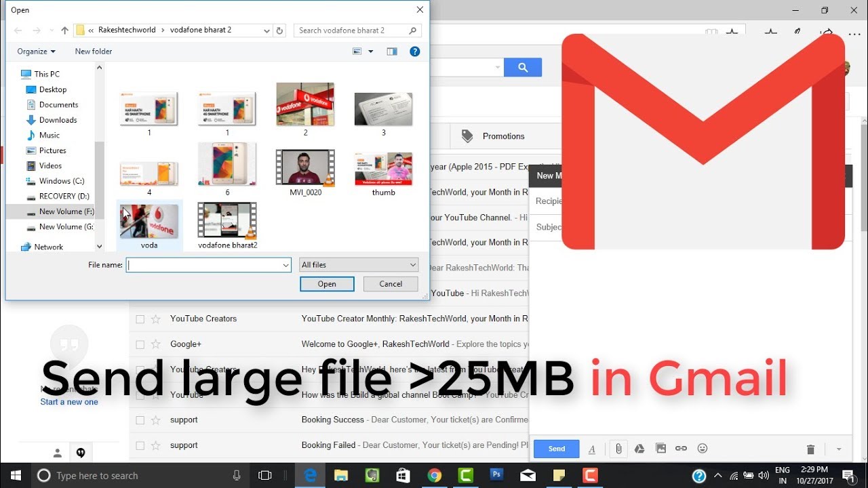Open Microsoft Edge from the taskbar
The height and width of the screenshot is (488, 868).
pyautogui.click(x=311, y=476)
